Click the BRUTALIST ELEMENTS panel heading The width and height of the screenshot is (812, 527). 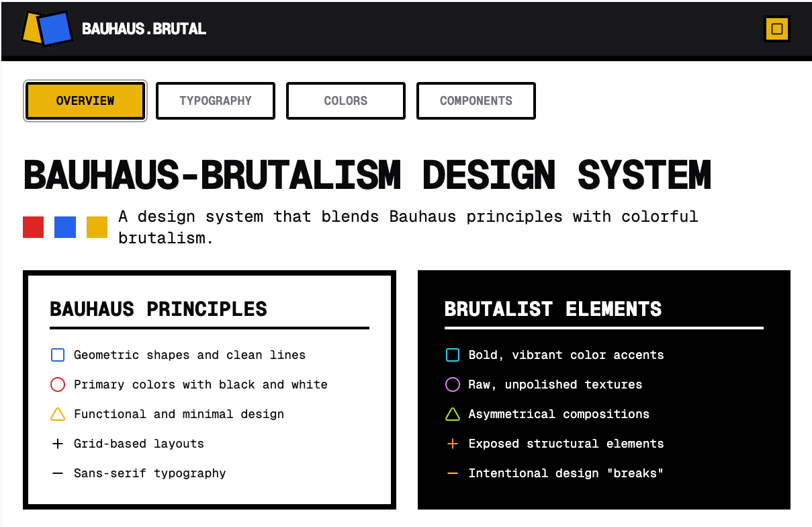(552, 309)
